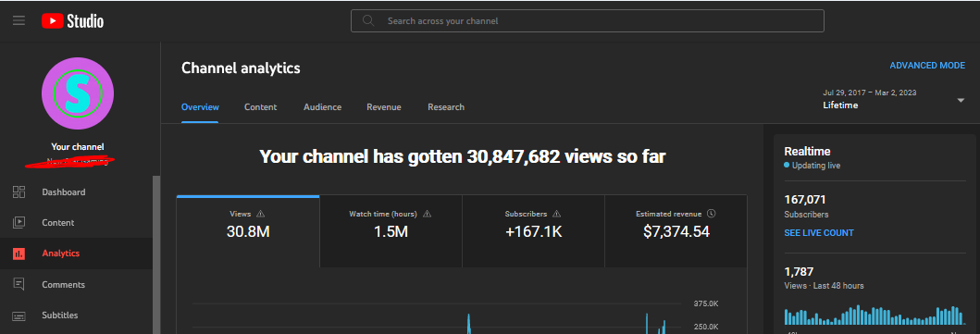The image size is (980, 334).
Task: Expand the Lifetime date range dropdown
Action: tap(961, 101)
